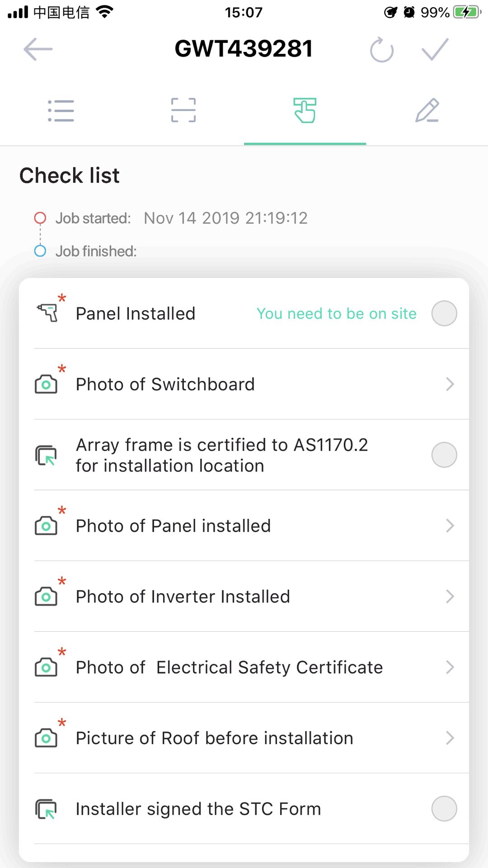Tap "You need to be on site" link

(337, 313)
